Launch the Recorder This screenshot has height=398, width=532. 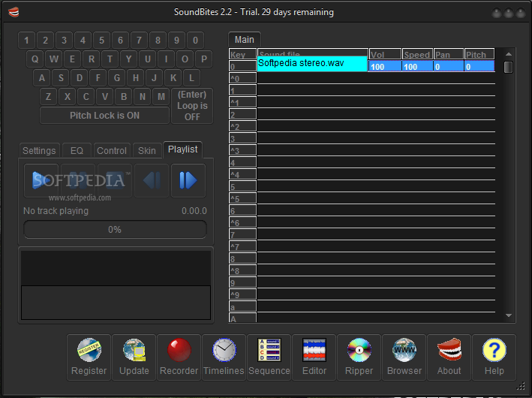[179, 357]
